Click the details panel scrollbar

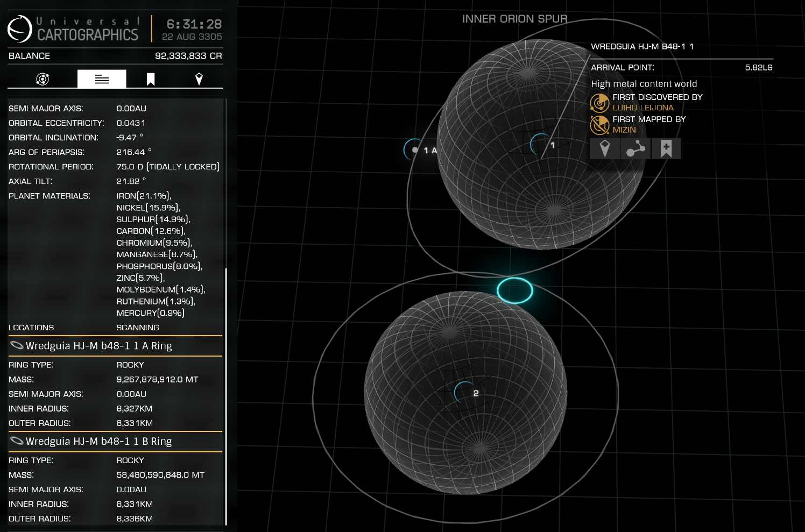coord(226,396)
